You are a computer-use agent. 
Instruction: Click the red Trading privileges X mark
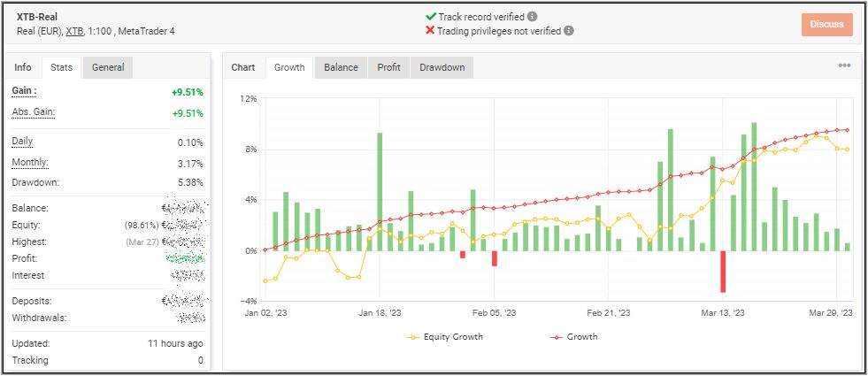[430, 30]
